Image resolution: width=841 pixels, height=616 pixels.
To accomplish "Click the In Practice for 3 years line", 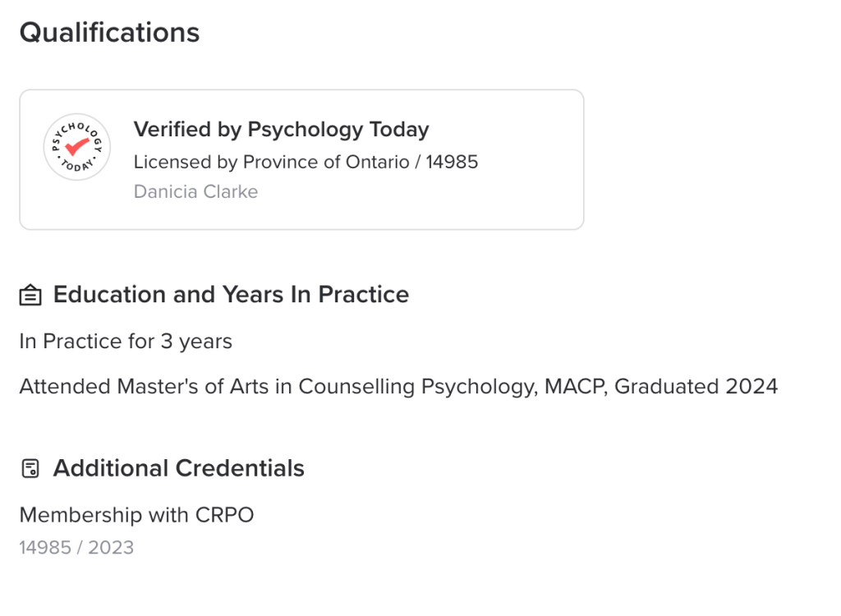I will 126,341.
